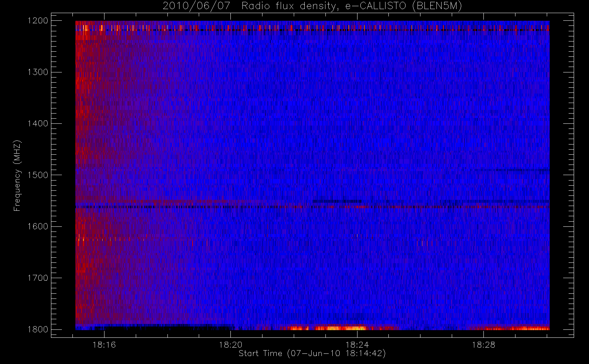Click the 1700 frequency tick label

tap(38, 278)
